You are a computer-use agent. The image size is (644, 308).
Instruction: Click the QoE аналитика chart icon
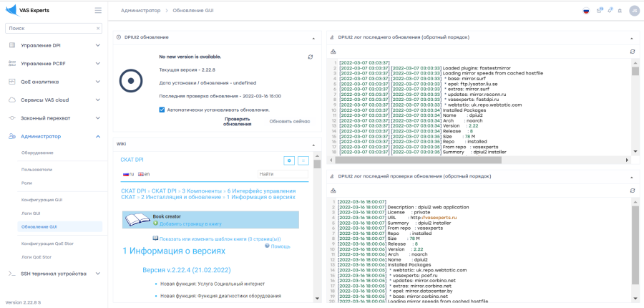(x=12, y=82)
